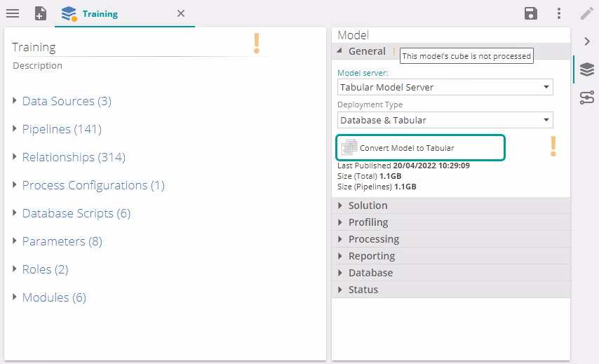Click the right chevron to collapse sidebar
The image size is (599, 364).
(x=587, y=41)
